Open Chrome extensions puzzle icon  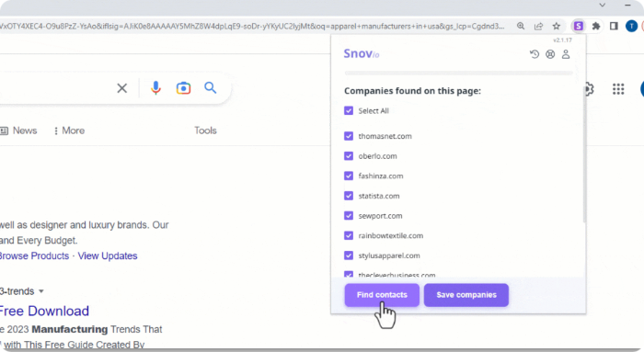[x=596, y=27]
